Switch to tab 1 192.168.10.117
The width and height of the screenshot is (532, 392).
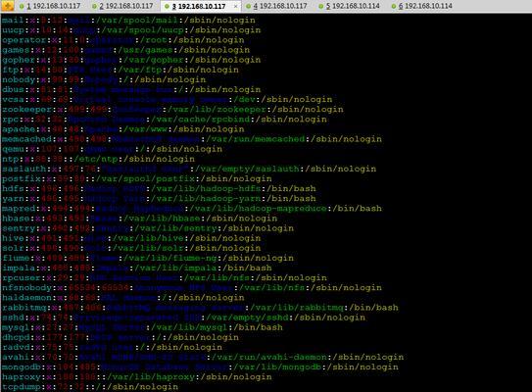pos(50,6)
